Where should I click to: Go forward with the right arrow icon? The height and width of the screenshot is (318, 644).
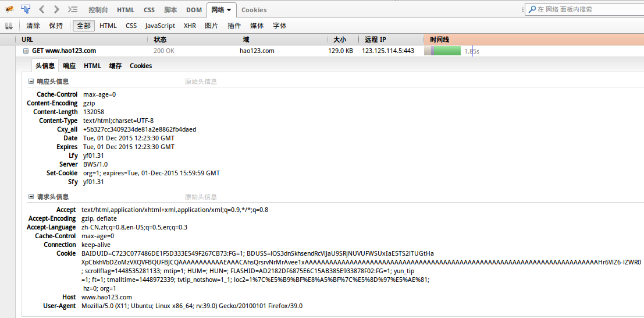click(x=56, y=9)
